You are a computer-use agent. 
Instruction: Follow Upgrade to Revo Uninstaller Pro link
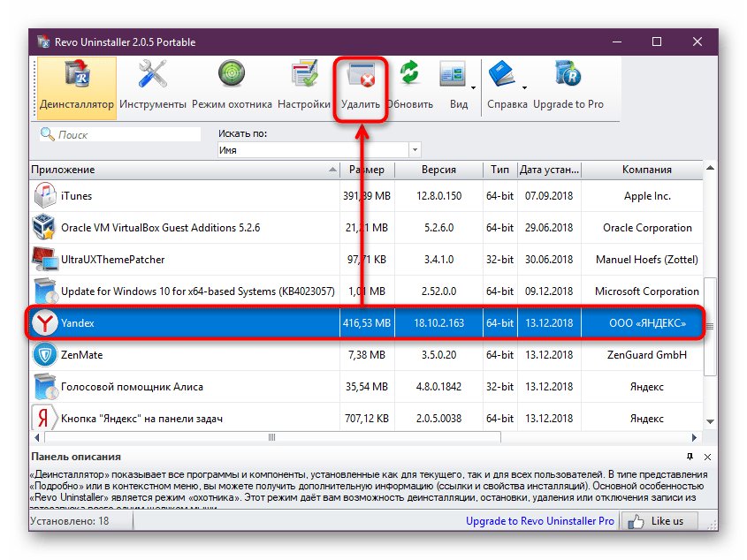[539, 521]
